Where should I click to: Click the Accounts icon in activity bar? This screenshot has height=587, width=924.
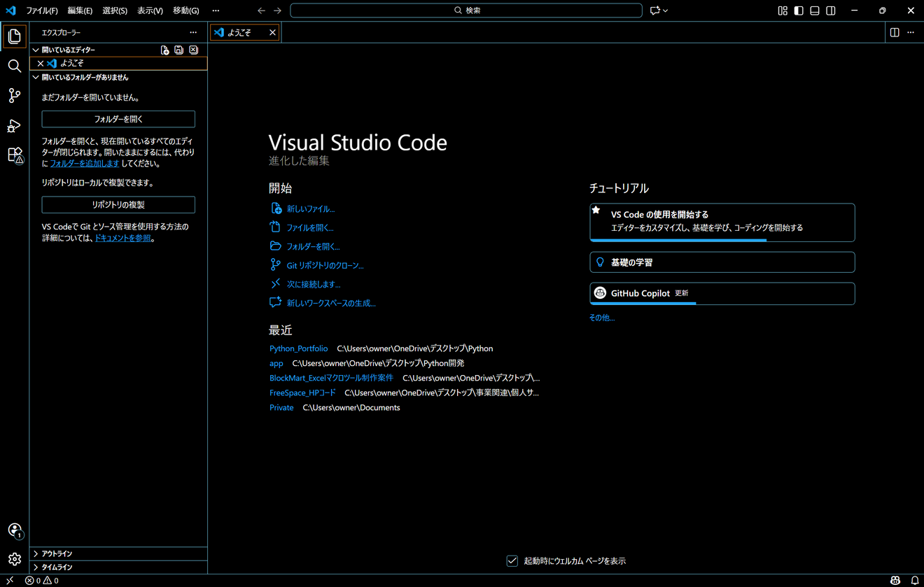pos(14,530)
